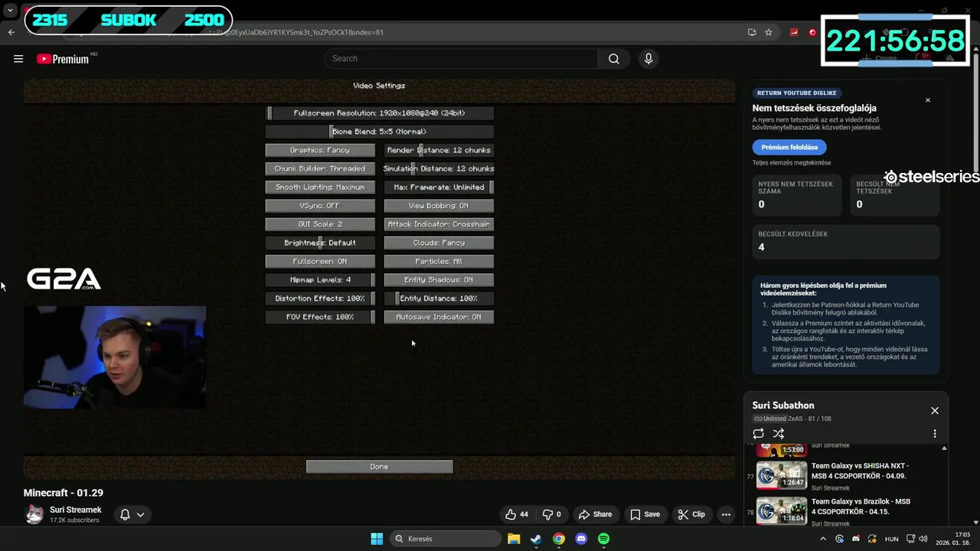The width and height of the screenshot is (980, 551).
Task: Click the install app icon in address bar
Action: [x=752, y=32]
